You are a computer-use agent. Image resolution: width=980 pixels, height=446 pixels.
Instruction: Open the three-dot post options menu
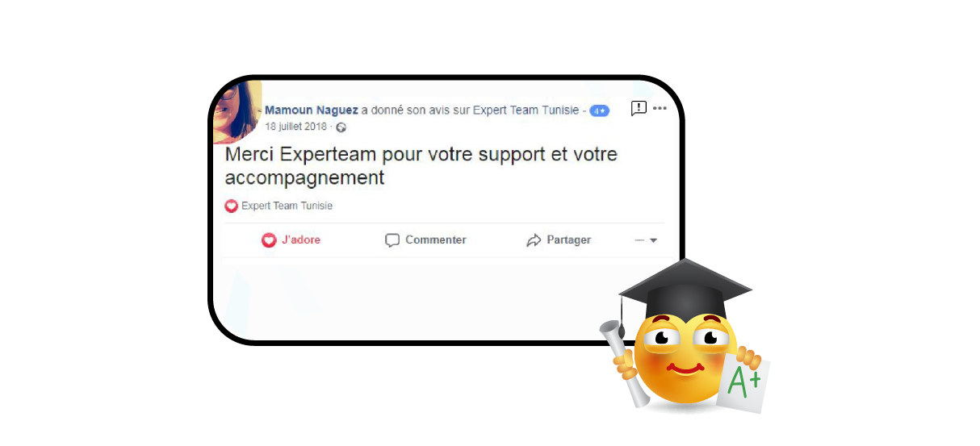pos(660,109)
